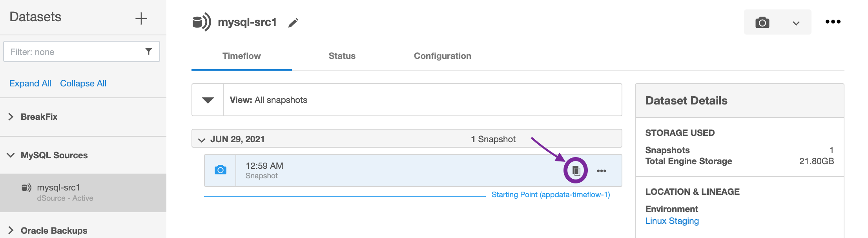
Task: Collapse the JUN 29, 2021 snapshot section
Action: tap(201, 139)
